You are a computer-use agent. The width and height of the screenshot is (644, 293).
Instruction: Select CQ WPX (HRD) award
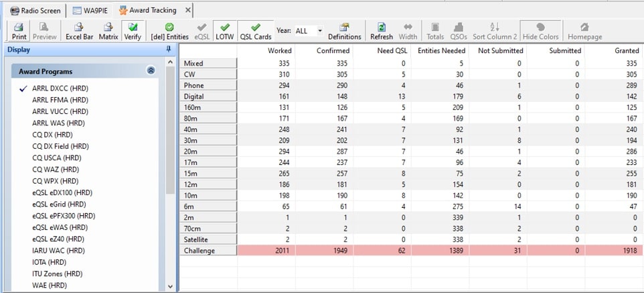55,180
